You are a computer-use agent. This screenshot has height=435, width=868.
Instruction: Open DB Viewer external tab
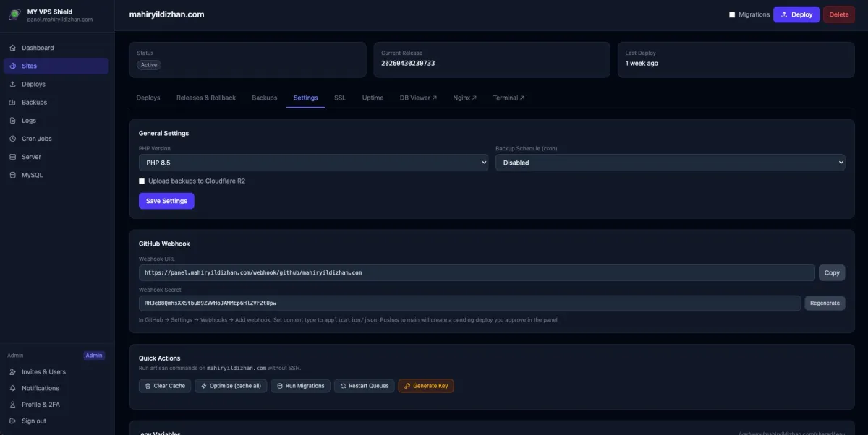point(418,98)
